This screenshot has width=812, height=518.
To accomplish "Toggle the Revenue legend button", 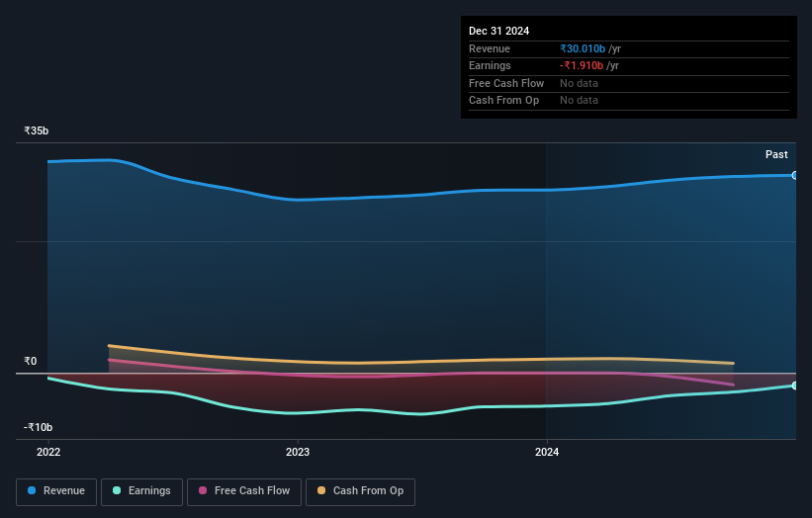I will (56, 491).
